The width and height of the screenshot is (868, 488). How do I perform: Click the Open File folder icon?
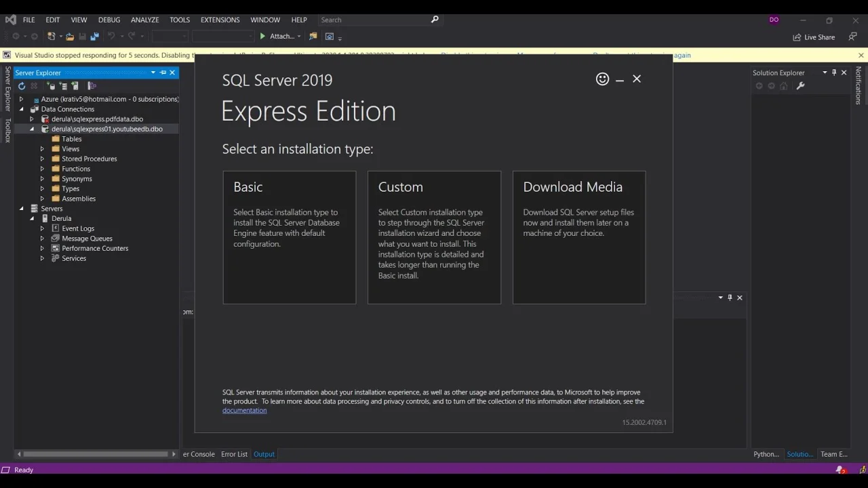point(70,37)
